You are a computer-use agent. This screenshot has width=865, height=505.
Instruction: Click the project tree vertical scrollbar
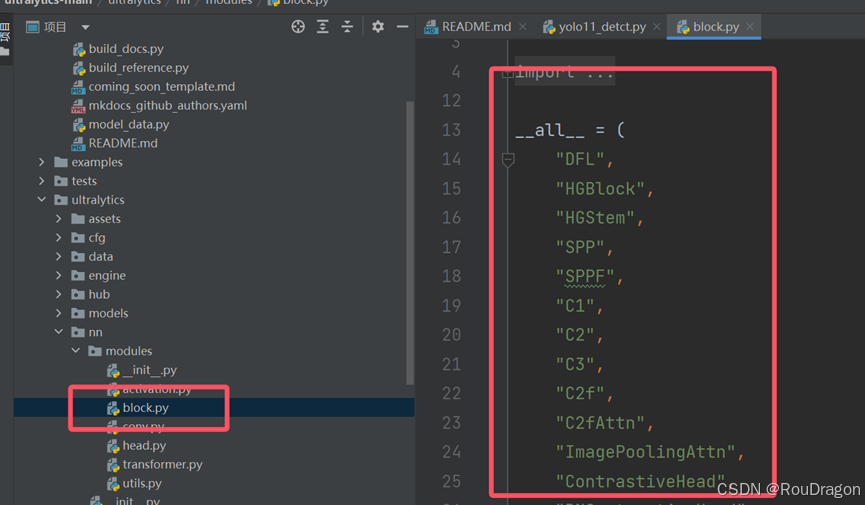(x=409, y=243)
